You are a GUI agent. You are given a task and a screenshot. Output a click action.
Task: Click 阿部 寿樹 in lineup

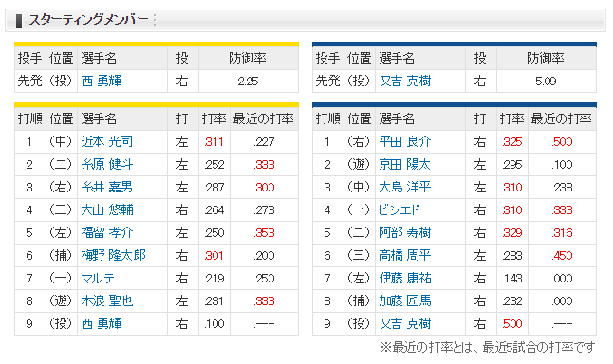405,233
